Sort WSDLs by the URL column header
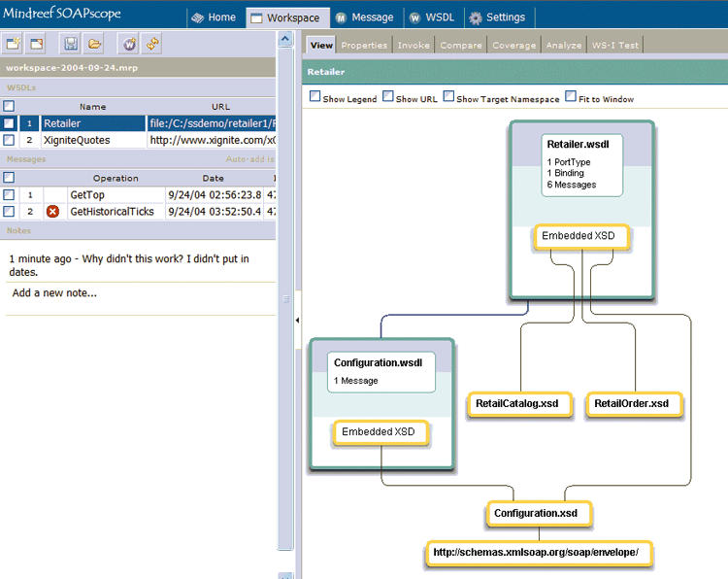The image size is (728, 579). (x=221, y=107)
